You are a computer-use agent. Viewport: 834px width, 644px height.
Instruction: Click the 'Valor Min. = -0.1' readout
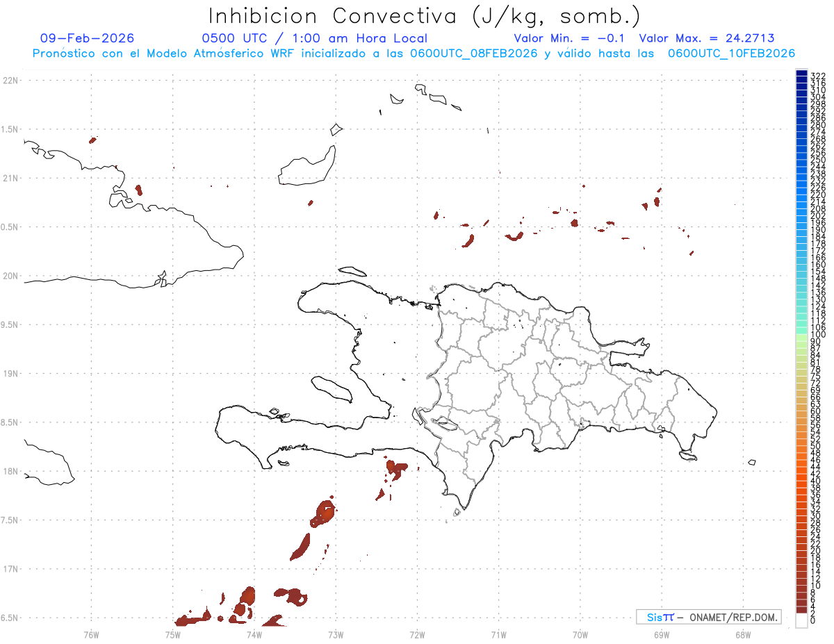pos(569,38)
